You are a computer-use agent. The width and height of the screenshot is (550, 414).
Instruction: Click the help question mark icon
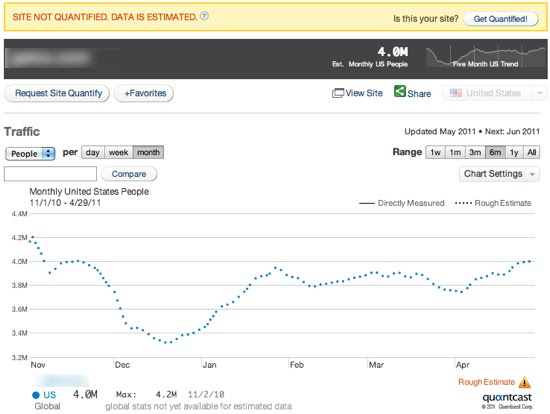(x=204, y=16)
